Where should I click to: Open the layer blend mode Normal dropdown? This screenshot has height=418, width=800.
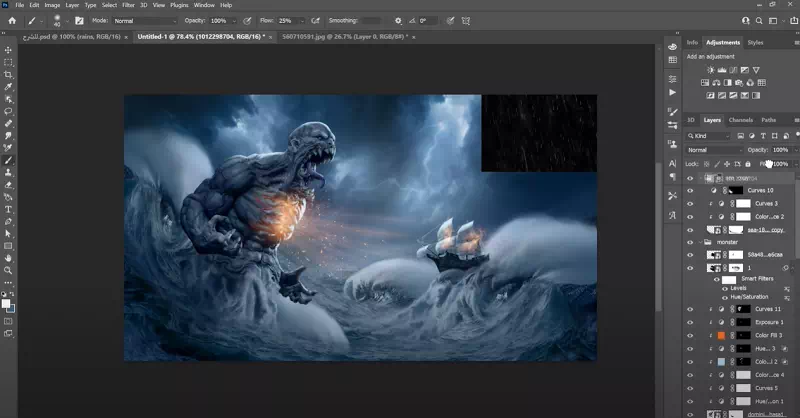pyautogui.click(x=714, y=150)
